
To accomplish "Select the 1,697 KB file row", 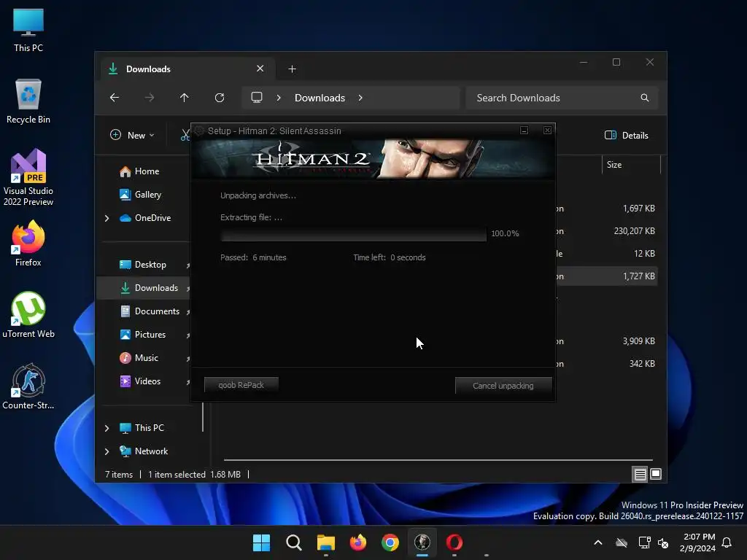I will (x=608, y=209).
